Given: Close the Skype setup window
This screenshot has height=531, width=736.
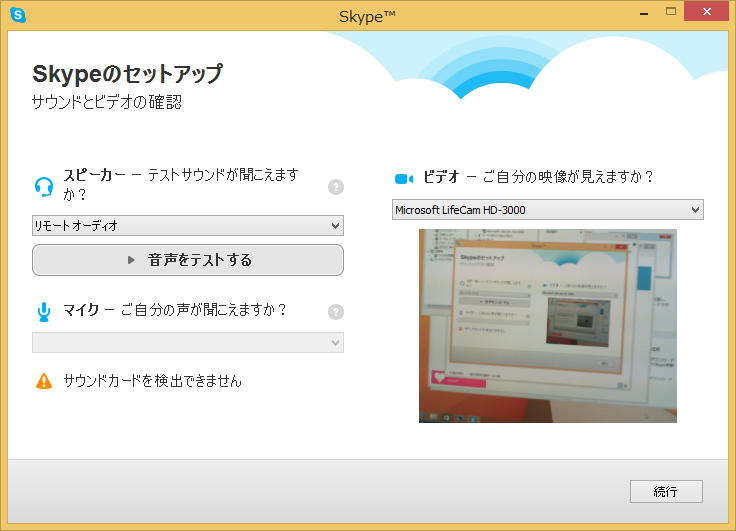Looking at the screenshot, I should pyautogui.click(x=706, y=11).
